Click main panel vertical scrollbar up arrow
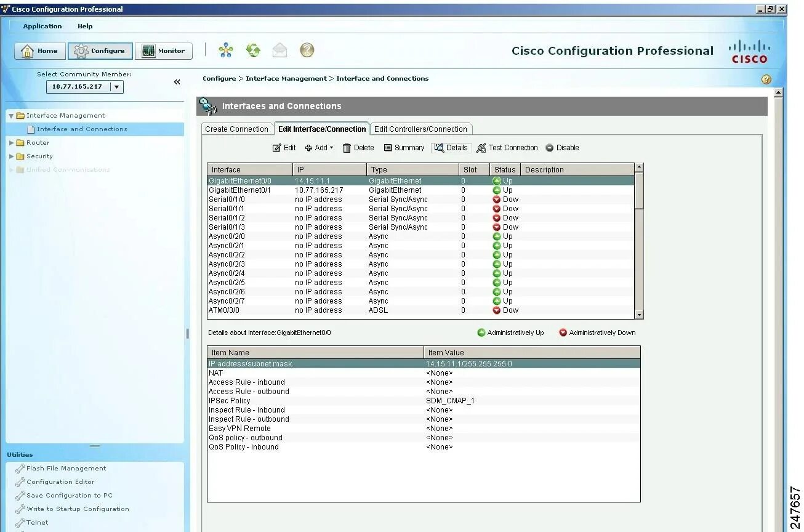Screen dimensions: 804x532 [x=778, y=92]
